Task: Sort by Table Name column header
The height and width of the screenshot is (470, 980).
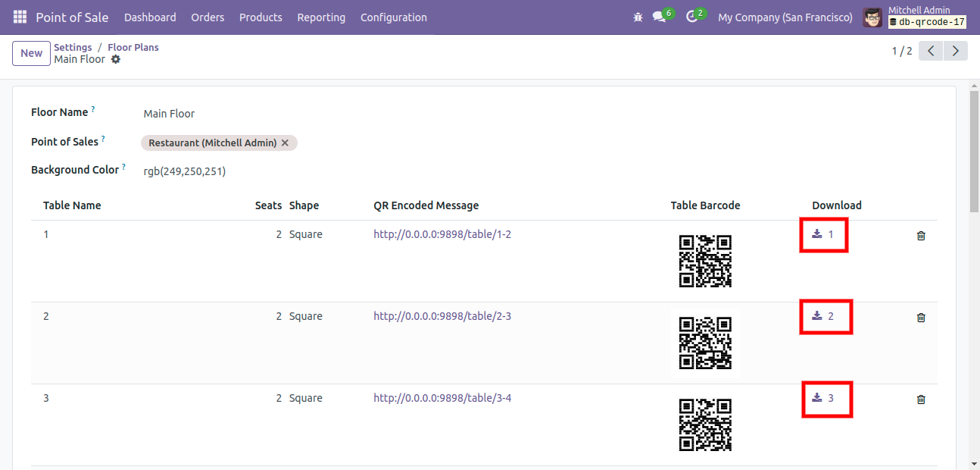Action: pos(72,205)
